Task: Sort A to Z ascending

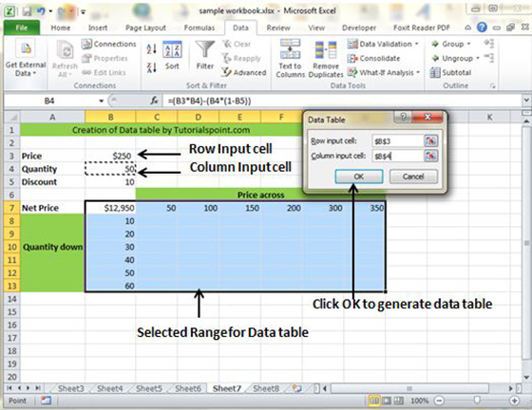Action: [152, 48]
